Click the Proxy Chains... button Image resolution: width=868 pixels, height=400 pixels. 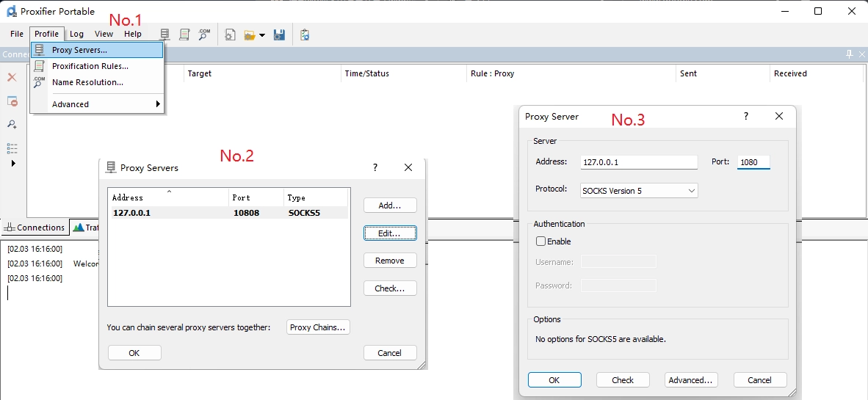(x=317, y=327)
